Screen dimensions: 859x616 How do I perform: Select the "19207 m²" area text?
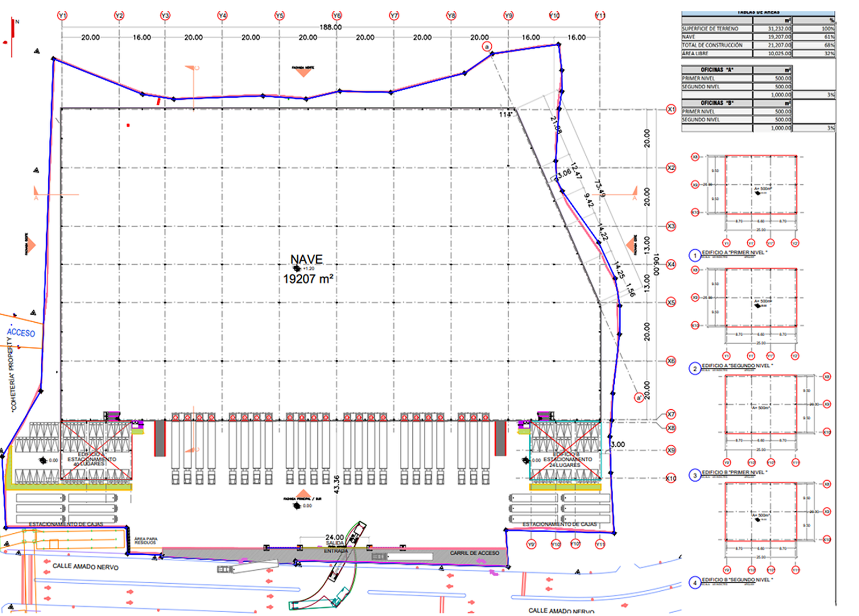pyautogui.click(x=308, y=279)
